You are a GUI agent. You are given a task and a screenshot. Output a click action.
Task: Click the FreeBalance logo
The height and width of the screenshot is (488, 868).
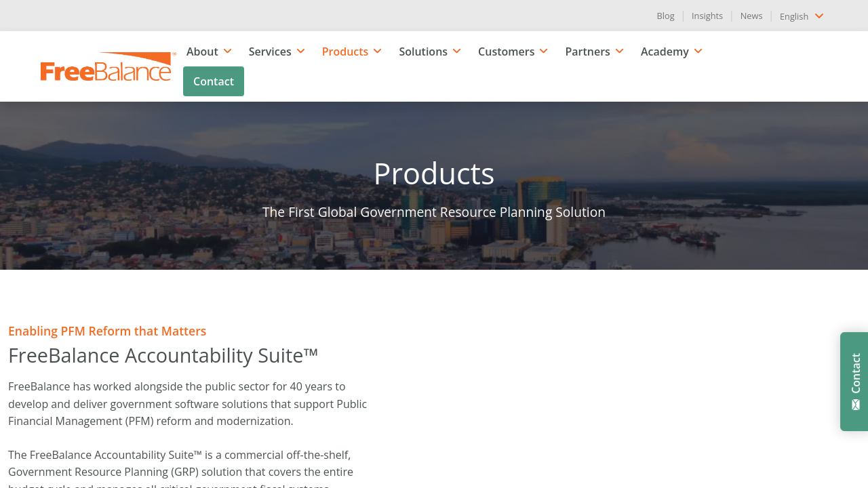(107, 67)
